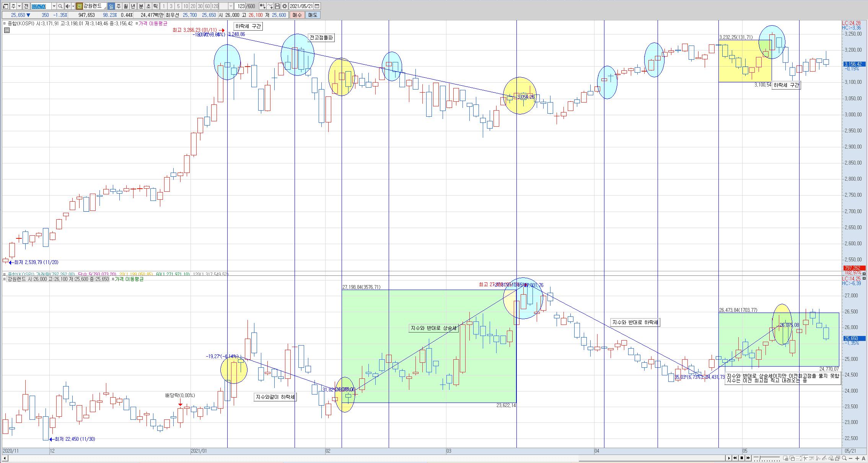Switch to minute (분) chart period
Viewport: 868px width, 463px height.
coord(141,6)
